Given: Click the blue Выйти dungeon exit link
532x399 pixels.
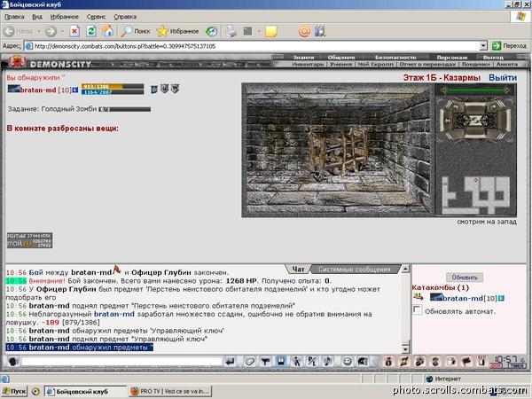Looking at the screenshot, I should click(503, 78).
